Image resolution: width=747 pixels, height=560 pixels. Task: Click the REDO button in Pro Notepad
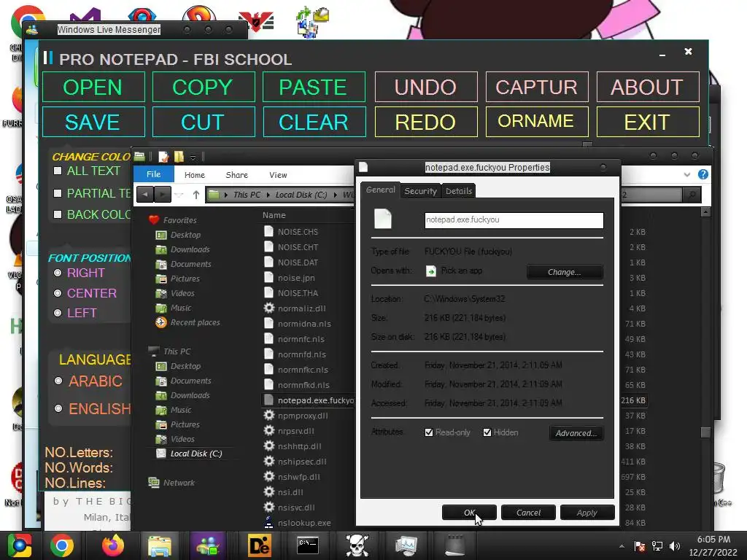(x=426, y=122)
